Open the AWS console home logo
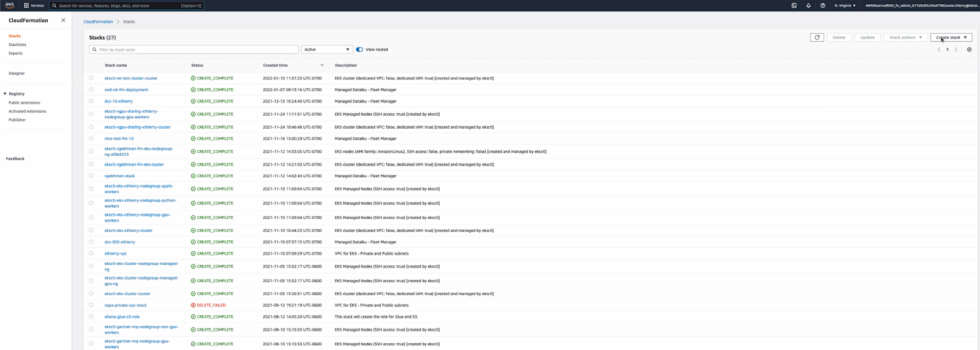The image size is (980, 350). pos(10,6)
